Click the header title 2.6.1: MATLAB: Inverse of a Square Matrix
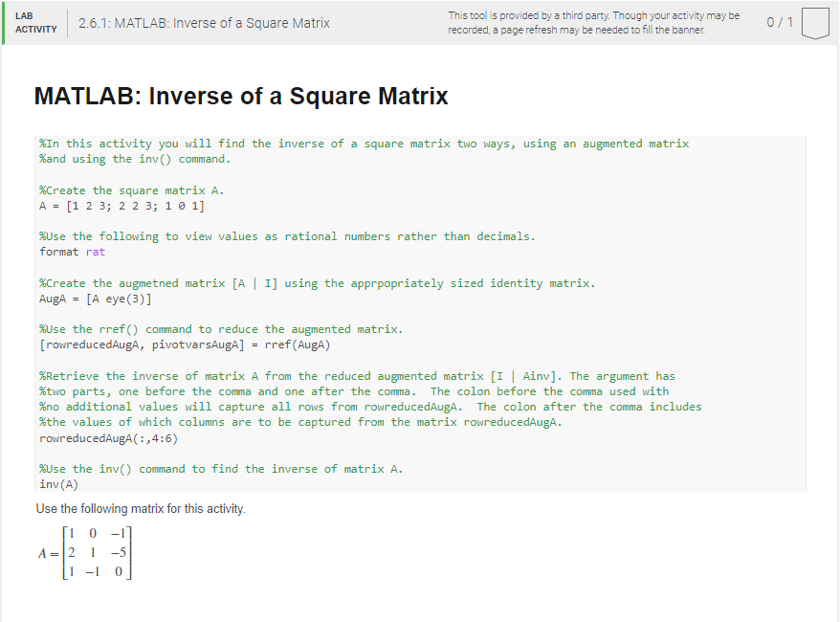 pos(204,23)
